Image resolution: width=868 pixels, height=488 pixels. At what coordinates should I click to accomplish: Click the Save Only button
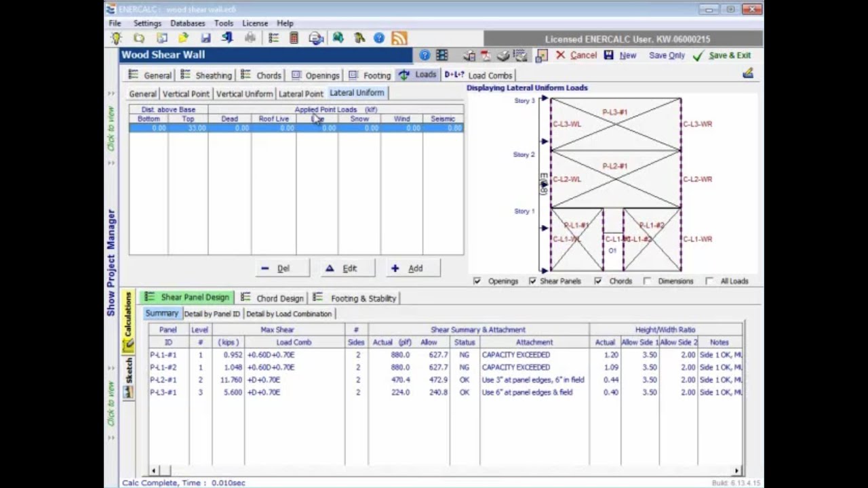(667, 56)
